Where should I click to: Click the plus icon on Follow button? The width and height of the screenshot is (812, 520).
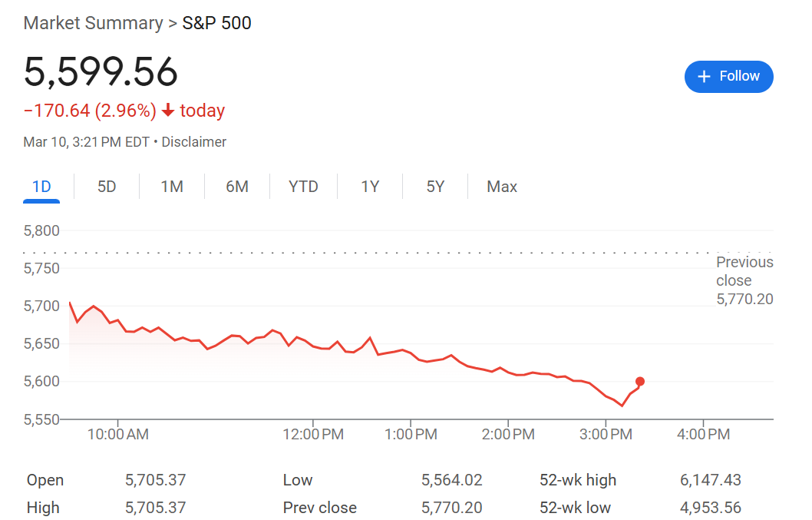coord(704,77)
